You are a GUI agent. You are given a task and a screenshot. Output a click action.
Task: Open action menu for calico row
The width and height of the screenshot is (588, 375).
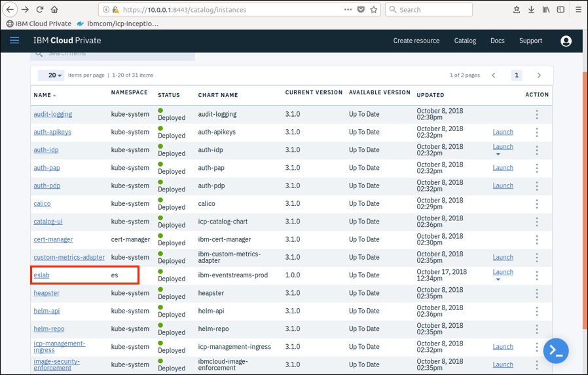click(x=537, y=204)
